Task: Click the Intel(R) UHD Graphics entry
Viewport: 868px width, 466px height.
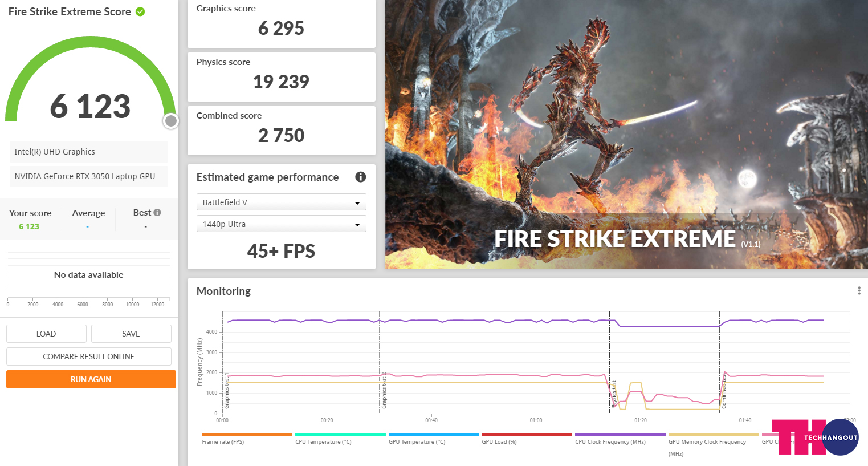Action: point(89,152)
